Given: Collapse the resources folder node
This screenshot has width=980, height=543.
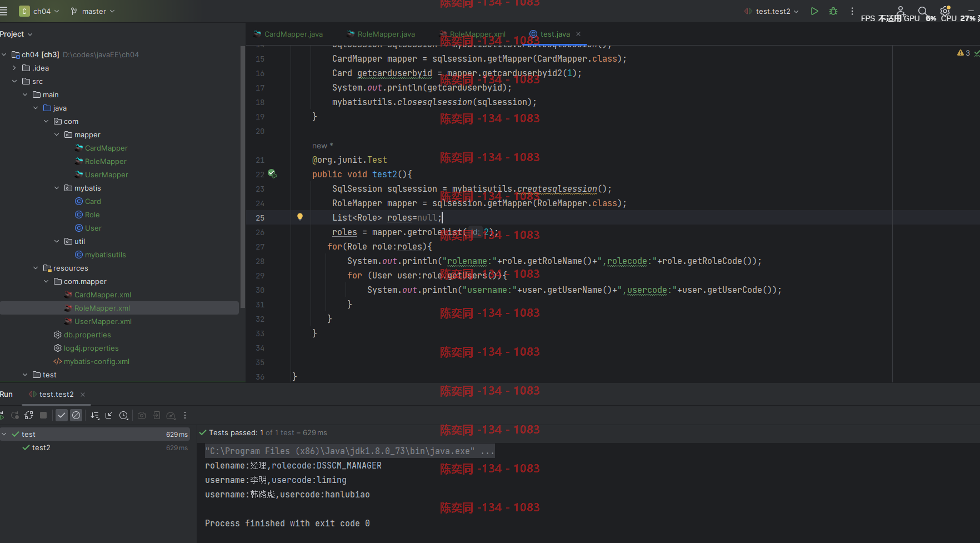Looking at the screenshot, I should (36, 268).
